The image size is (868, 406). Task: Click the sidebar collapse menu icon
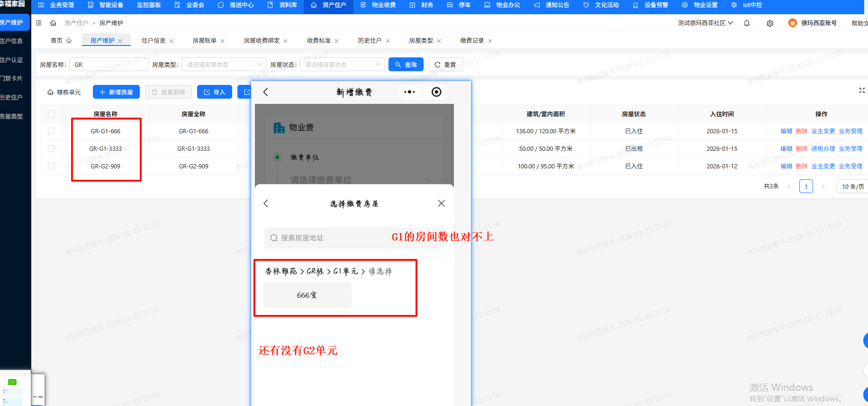tap(39, 23)
